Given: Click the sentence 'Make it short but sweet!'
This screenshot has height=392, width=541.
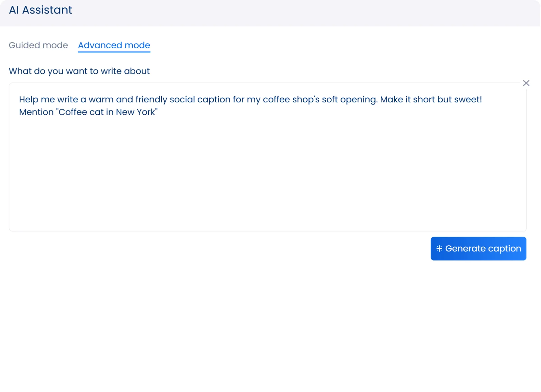Looking at the screenshot, I should pos(431,100).
